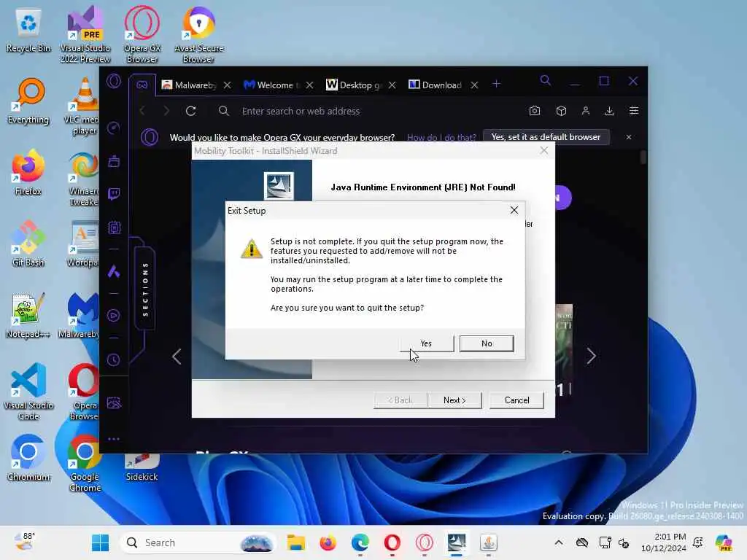Open player icon in sidebar
Image resolution: width=747 pixels, height=560 pixels.
(x=114, y=315)
